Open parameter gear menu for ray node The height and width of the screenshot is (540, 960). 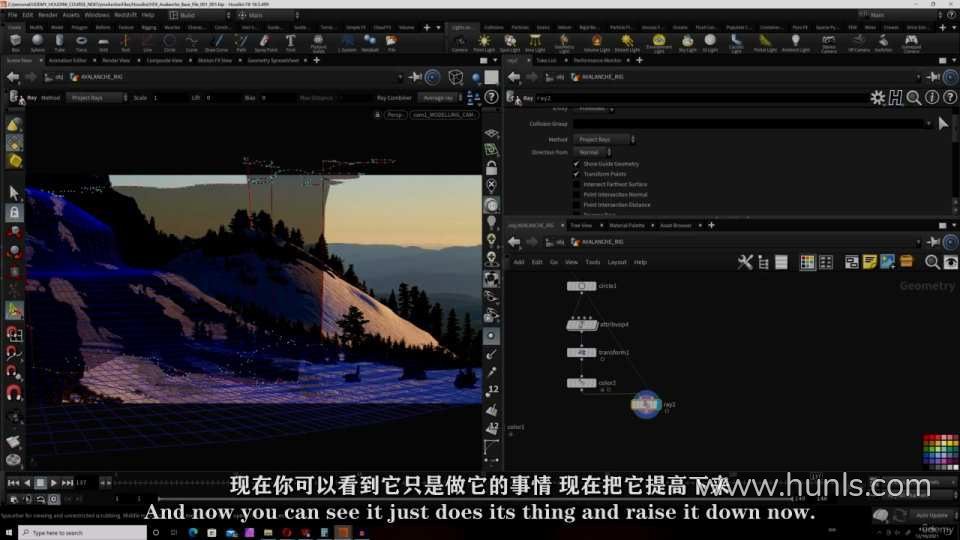click(x=877, y=97)
